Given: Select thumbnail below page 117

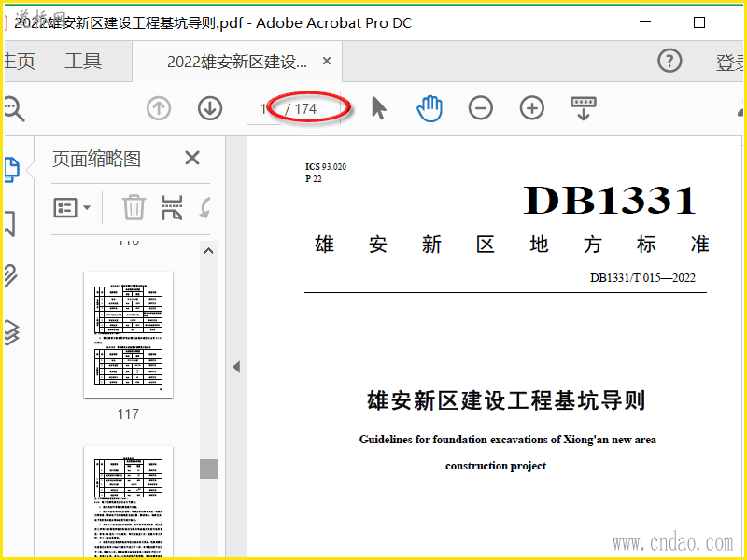Looking at the screenshot, I should (x=128, y=501).
